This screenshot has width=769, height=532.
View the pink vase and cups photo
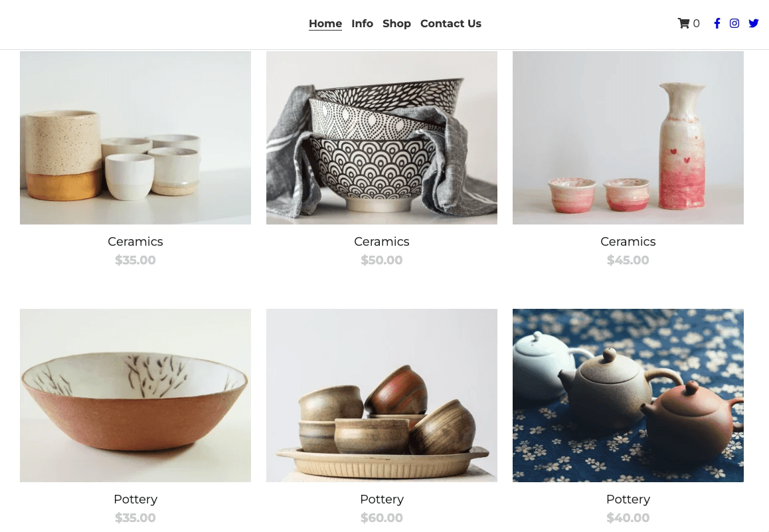coord(628,137)
